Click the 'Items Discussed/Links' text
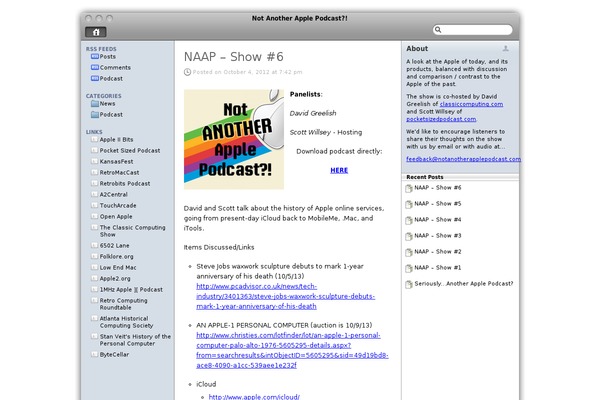The width and height of the screenshot is (600, 400). click(x=219, y=247)
